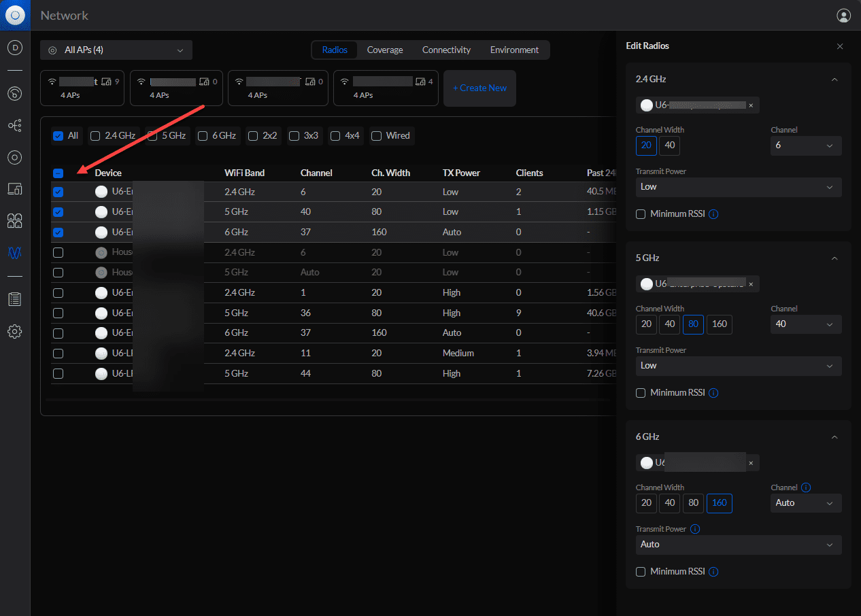Enable the 3x3 filter checkbox
This screenshot has width=861, height=616.
coord(294,136)
